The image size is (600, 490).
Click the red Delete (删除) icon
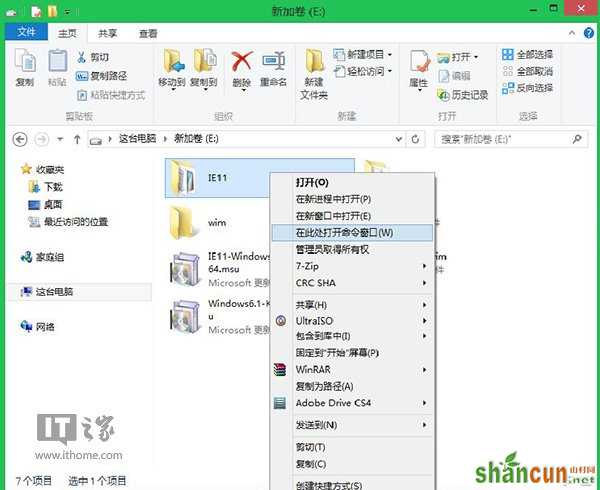(242, 61)
